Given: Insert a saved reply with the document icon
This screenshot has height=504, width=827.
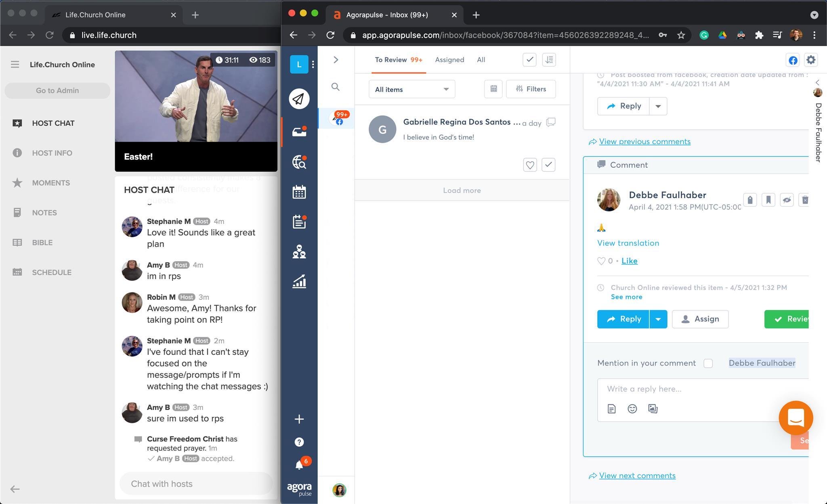Looking at the screenshot, I should click(611, 409).
